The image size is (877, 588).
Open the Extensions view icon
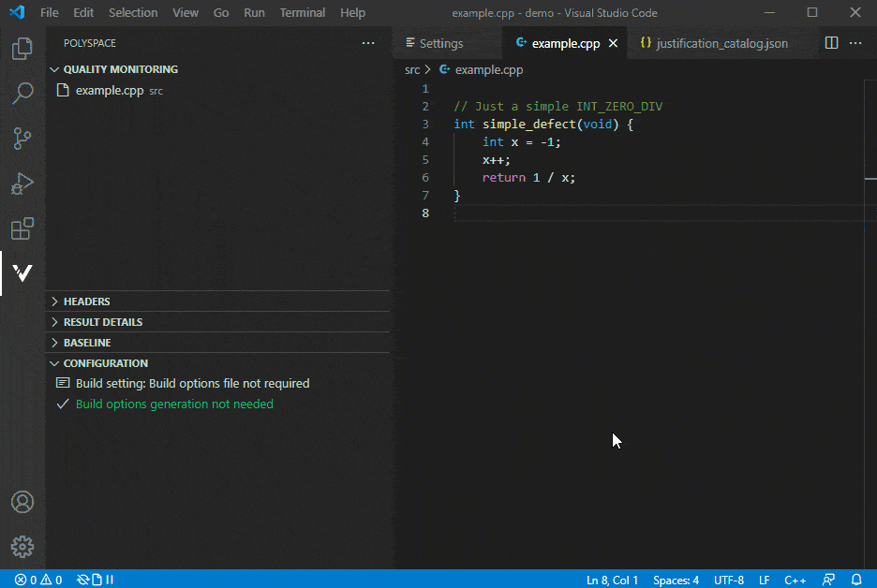[22, 228]
